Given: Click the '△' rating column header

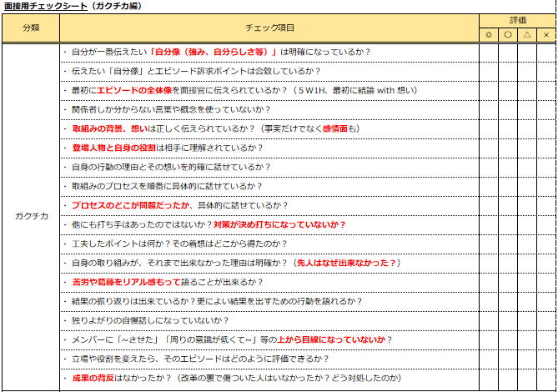Looking at the screenshot, I should click(x=527, y=35).
